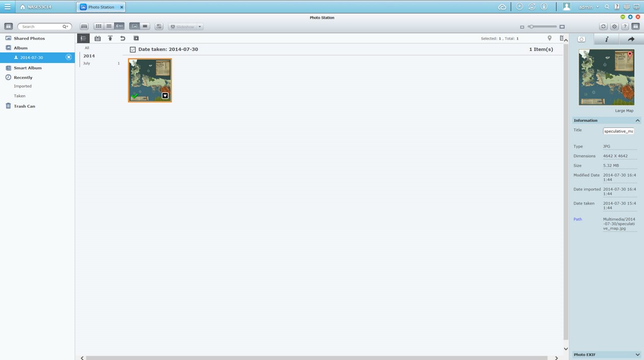Switch to timeline view
The height and width of the screenshot is (360, 644).
pyautogui.click(x=119, y=26)
